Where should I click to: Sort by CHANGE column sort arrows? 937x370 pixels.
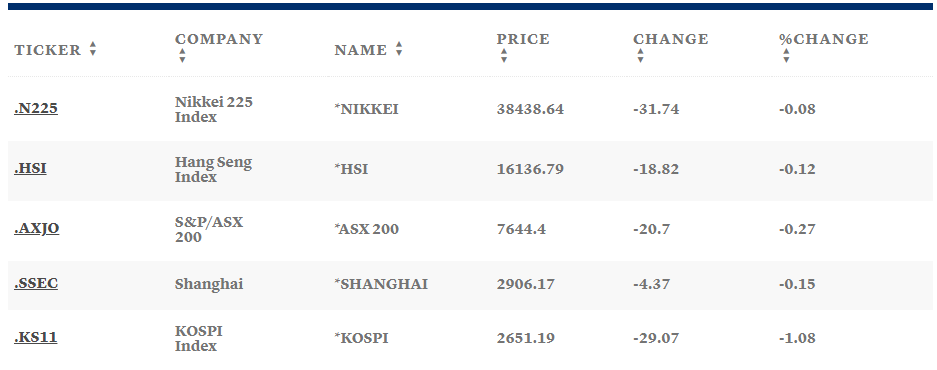click(641, 56)
